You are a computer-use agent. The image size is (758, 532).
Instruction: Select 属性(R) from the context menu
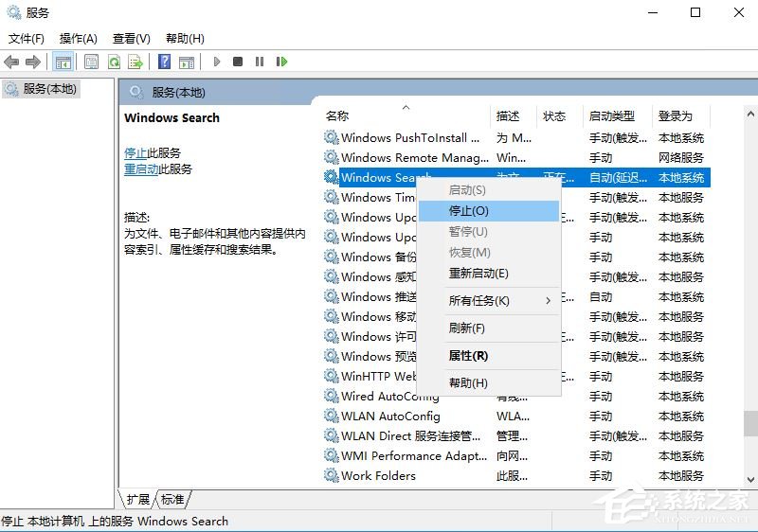468,356
